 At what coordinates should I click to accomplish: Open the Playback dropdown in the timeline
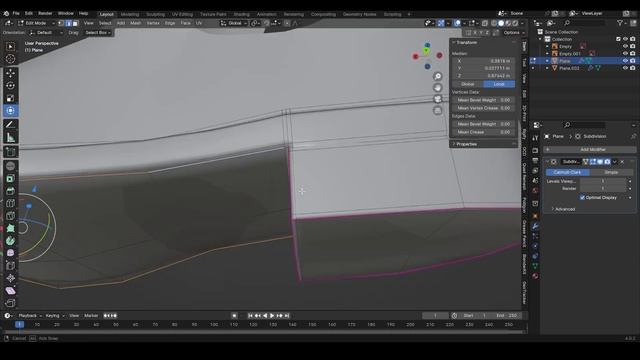tap(30, 316)
